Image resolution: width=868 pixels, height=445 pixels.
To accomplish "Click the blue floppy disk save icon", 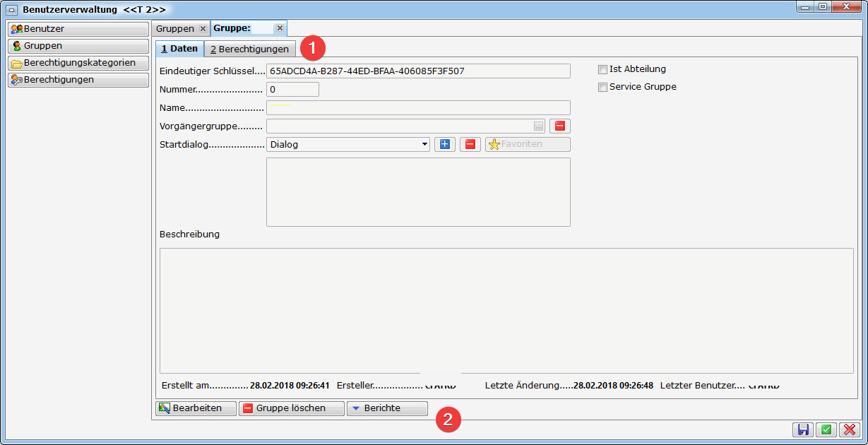I will coord(803,429).
